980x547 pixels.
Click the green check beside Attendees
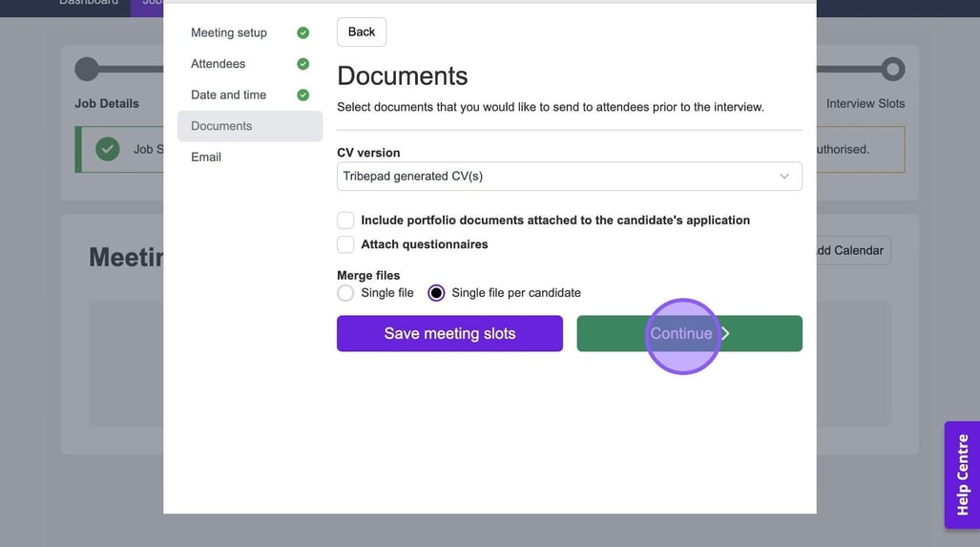(302, 64)
